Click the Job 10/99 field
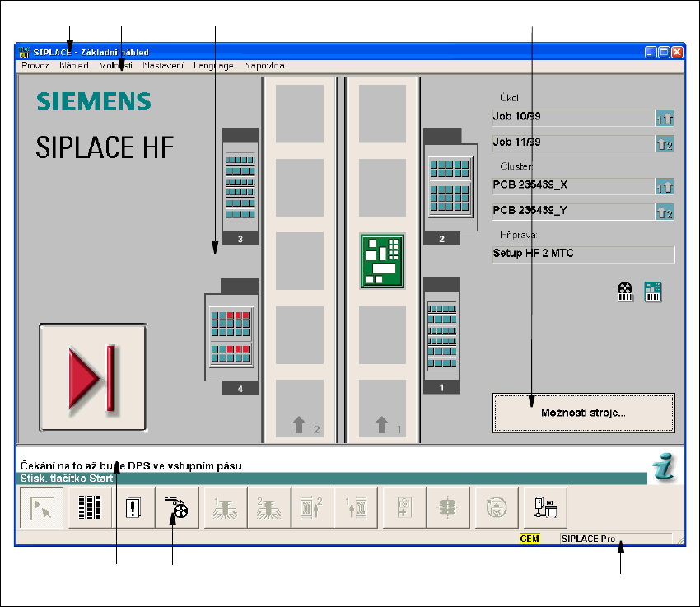Viewport: 700px width, 607px height. pos(574,118)
